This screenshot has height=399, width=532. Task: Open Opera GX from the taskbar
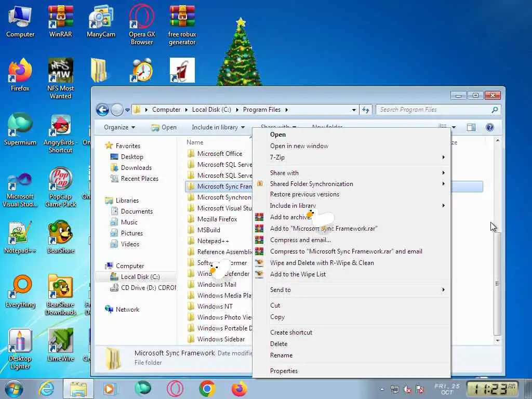point(175,389)
